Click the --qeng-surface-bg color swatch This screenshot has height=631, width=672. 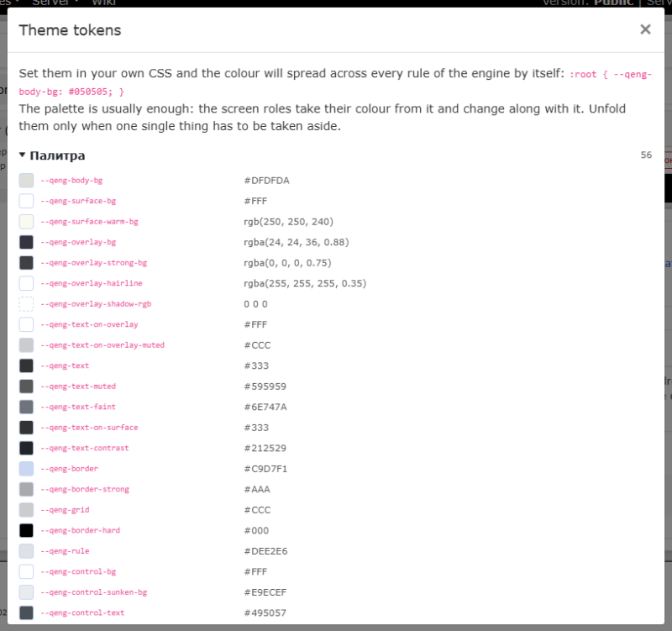(x=26, y=201)
